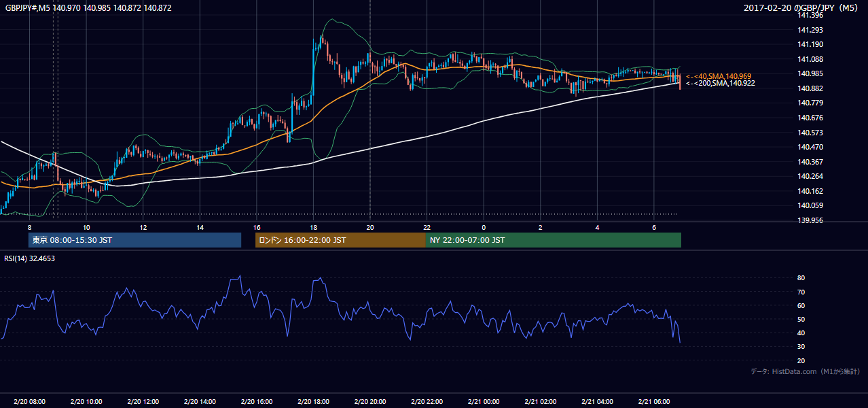The image size is (868, 408).
Task: Open the データ: HistData.com source credit
Action: (x=806, y=372)
